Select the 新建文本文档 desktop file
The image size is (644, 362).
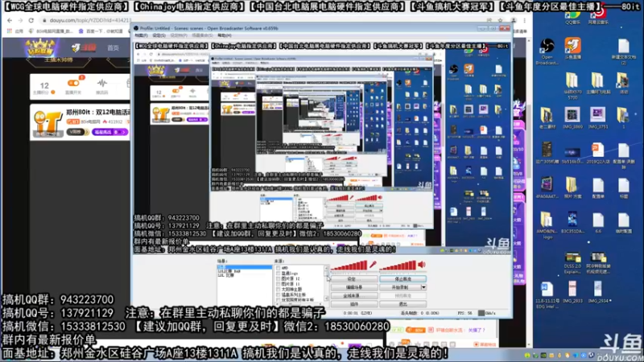(x=623, y=51)
